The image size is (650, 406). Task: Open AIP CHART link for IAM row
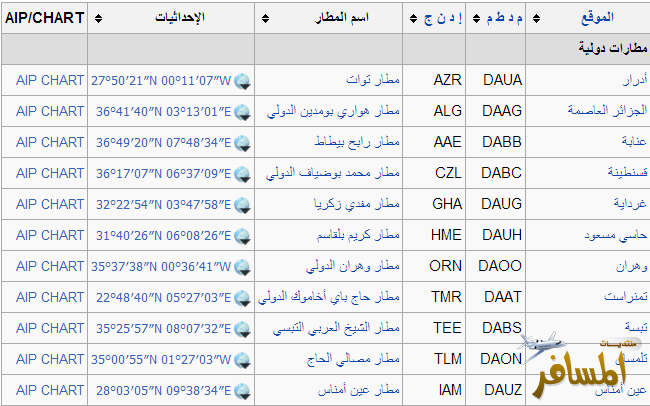tap(50, 390)
